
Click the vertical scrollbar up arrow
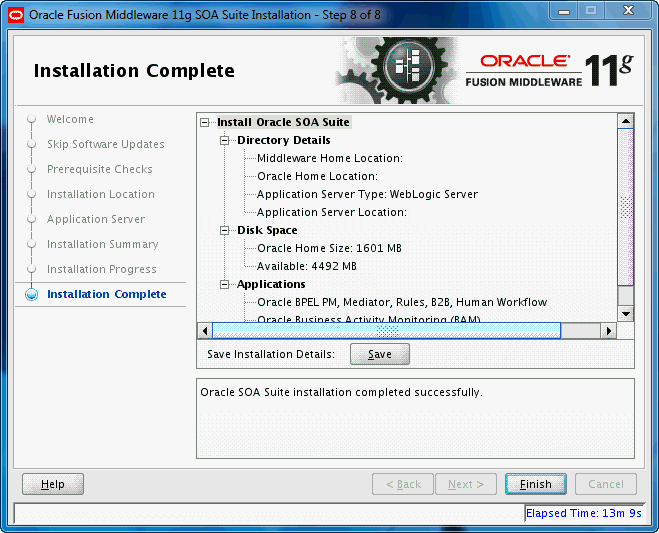tap(626, 121)
